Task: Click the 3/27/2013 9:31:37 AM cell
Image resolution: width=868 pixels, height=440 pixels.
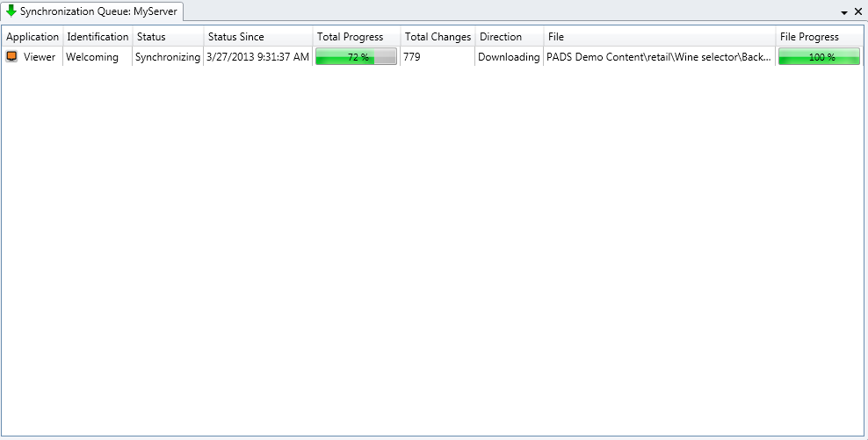Action: [x=258, y=56]
